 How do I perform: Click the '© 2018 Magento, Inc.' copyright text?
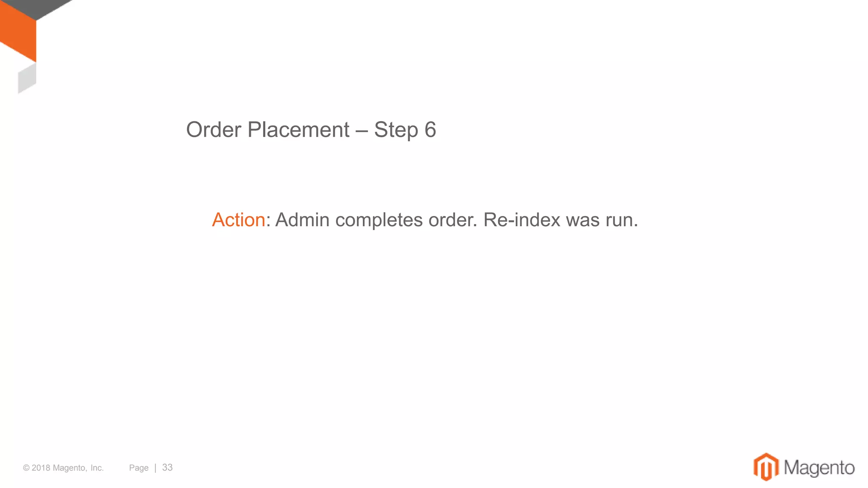[x=63, y=468]
